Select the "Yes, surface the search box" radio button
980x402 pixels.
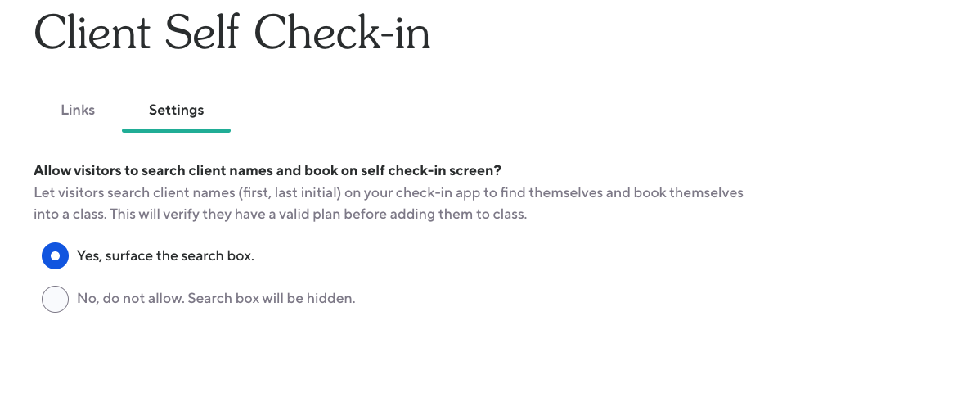tap(55, 256)
